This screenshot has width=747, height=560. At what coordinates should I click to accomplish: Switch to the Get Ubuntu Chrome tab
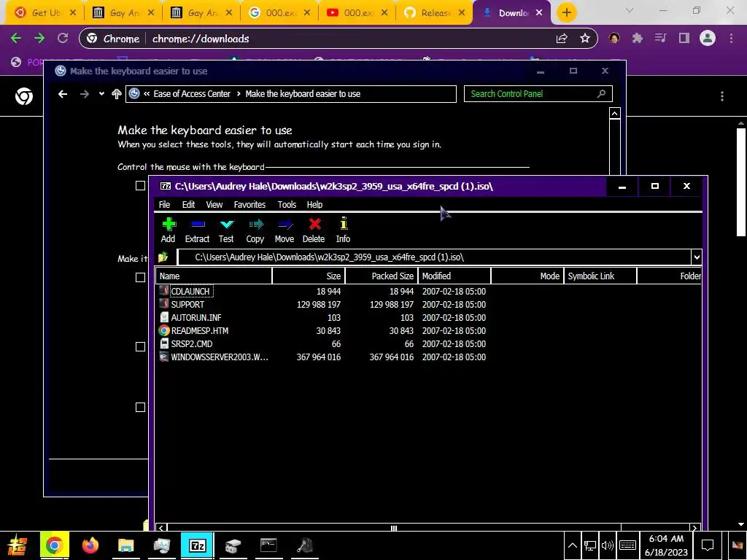(46, 13)
